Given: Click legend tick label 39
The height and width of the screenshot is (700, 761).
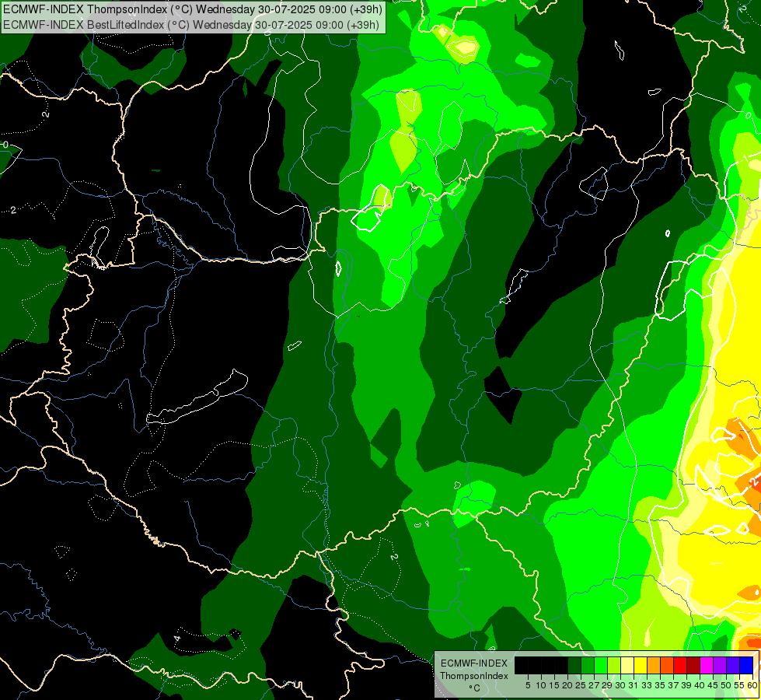Looking at the screenshot, I should pyautogui.click(x=686, y=685).
